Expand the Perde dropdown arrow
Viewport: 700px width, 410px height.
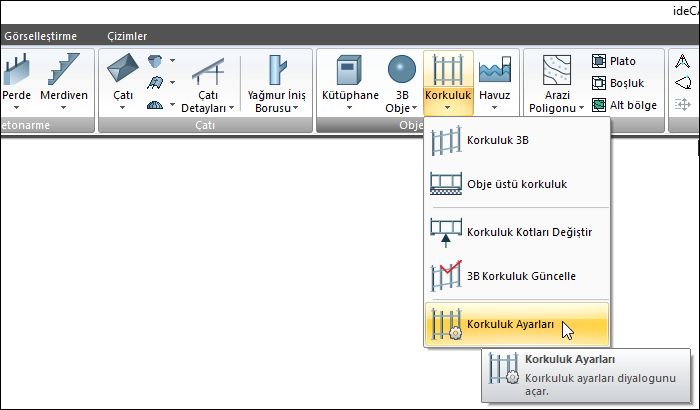17,108
